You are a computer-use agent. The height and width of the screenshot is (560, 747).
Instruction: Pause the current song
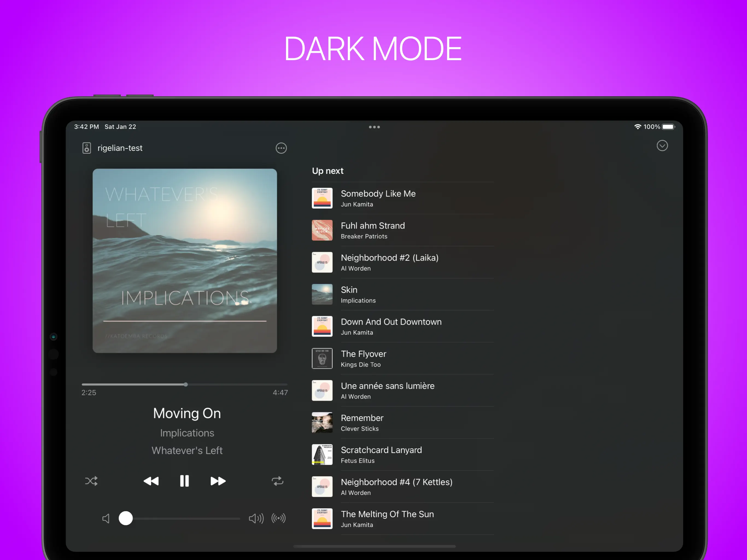coord(184,481)
